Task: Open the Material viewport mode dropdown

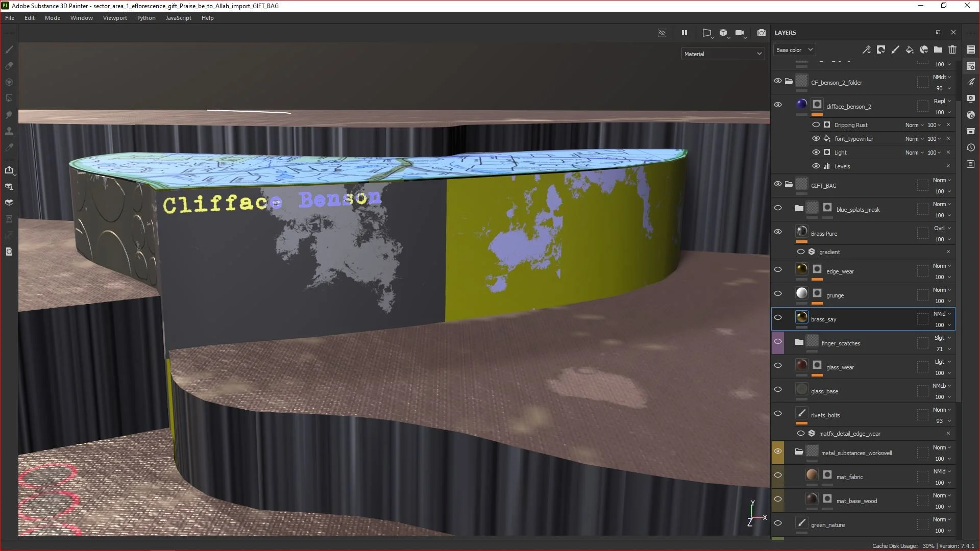Action: (723, 54)
